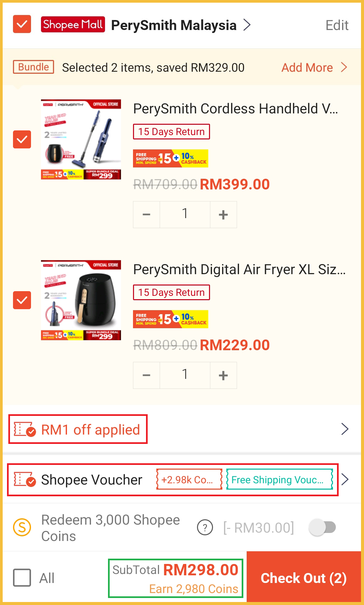Viewport: 364px width, 605px height.
Task: Tap Edit for the PerySmith shop
Action: click(337, 25)
